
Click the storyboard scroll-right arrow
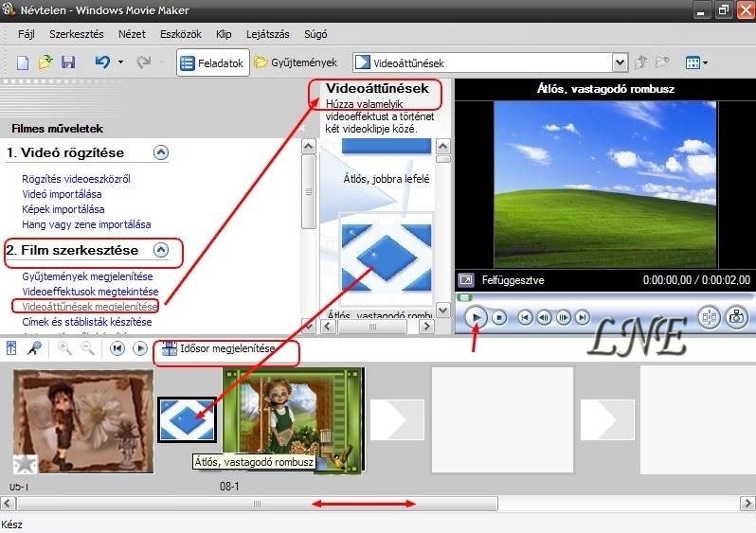(x=747, y=504)
